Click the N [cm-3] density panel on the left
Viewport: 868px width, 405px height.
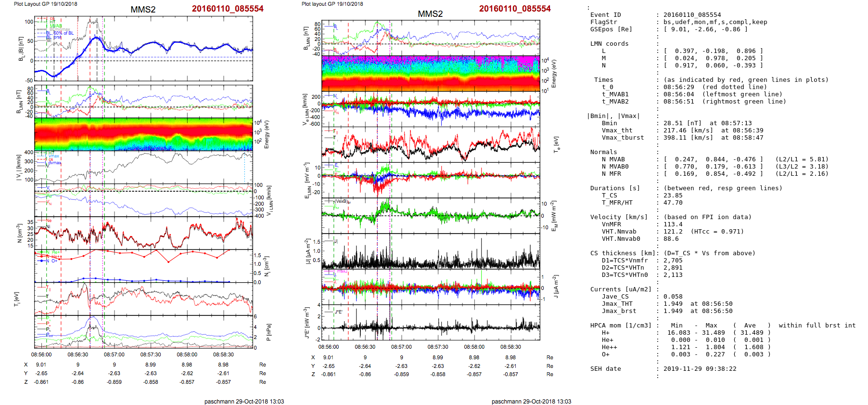click(x=143, y=233)
